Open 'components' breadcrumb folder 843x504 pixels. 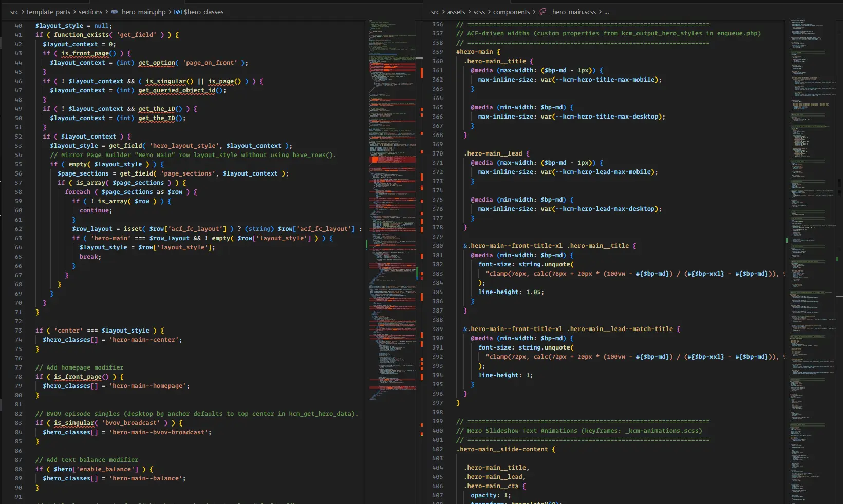pyautogui.click(x=511, y=12)
